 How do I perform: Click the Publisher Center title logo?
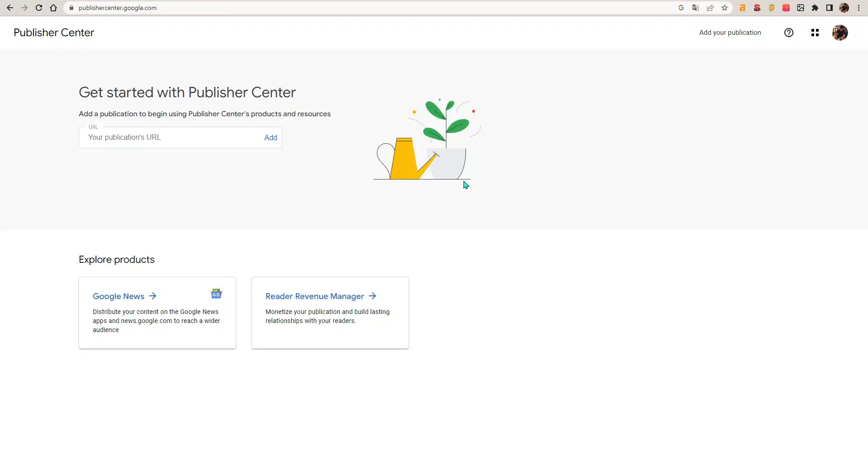coord(54,33)
